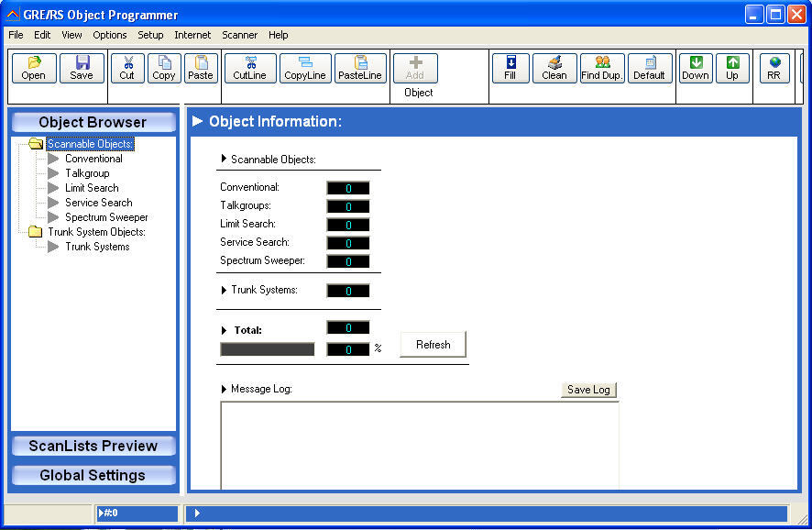The image size is (812, 530).
Task: Cut a line with CutLine
Action: click(250, 68)
